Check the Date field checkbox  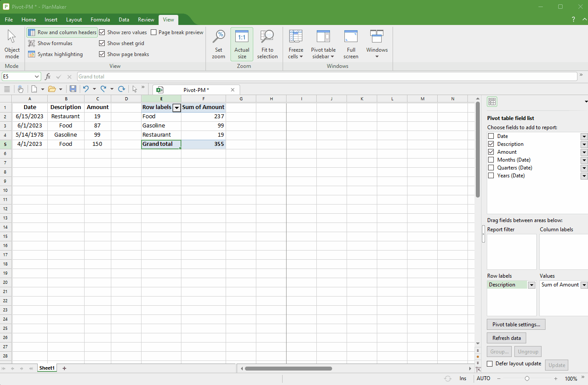pyautogui.click(x=491, y=136)
